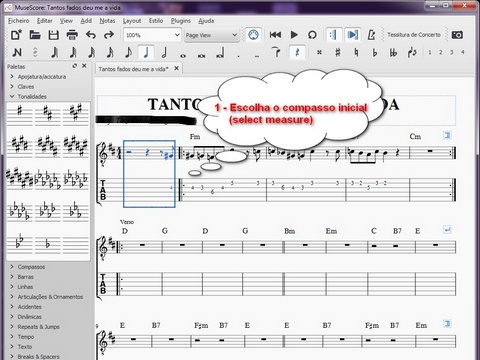The width and height of the screenshot is (480, 360).
Task: Float the Paletas panel
Action: coord(75,66)
